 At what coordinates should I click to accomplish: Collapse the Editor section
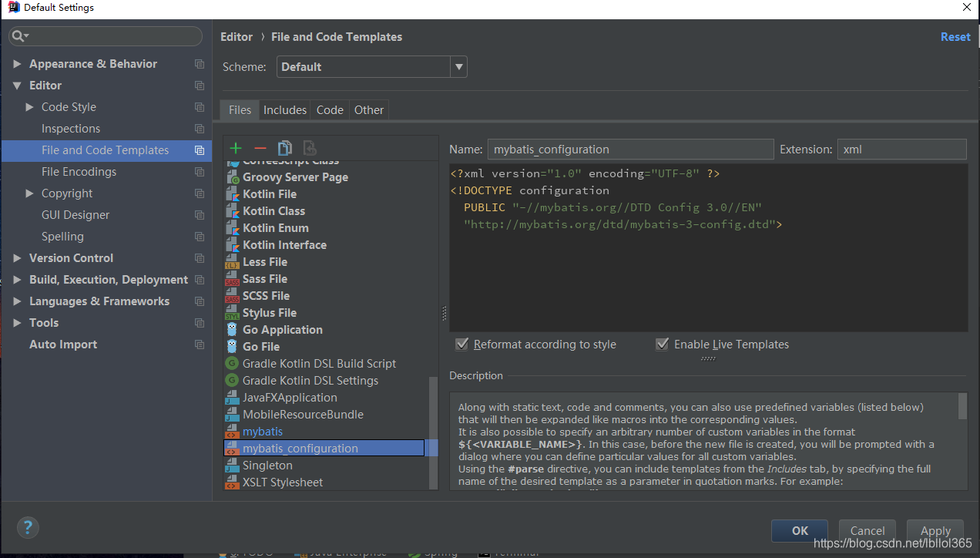click(18, 86)
